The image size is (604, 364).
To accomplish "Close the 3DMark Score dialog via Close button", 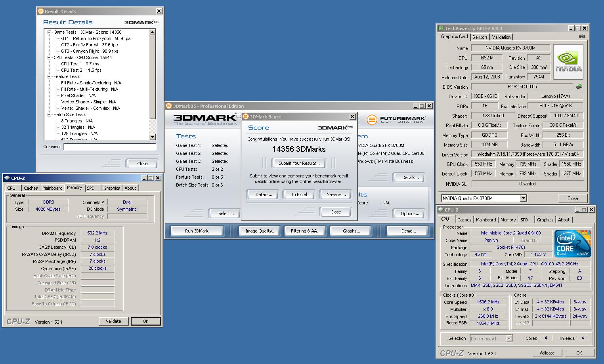I will point(336,212).
